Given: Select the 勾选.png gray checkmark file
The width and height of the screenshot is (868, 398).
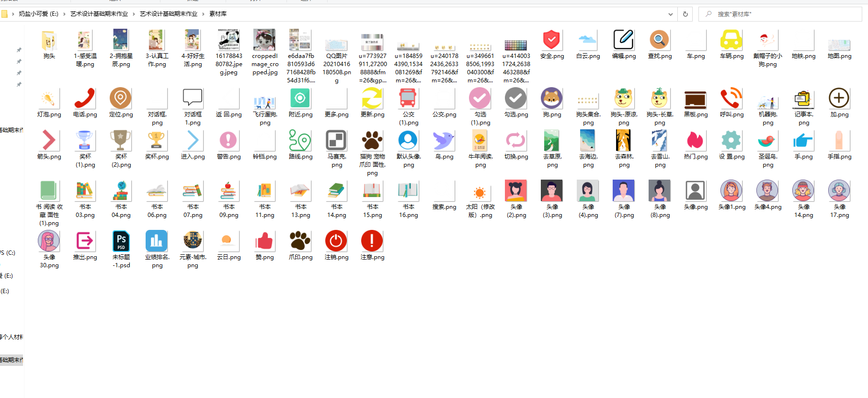Looking at the screenshot, I should pyautogui.click(x=516, y=99).
